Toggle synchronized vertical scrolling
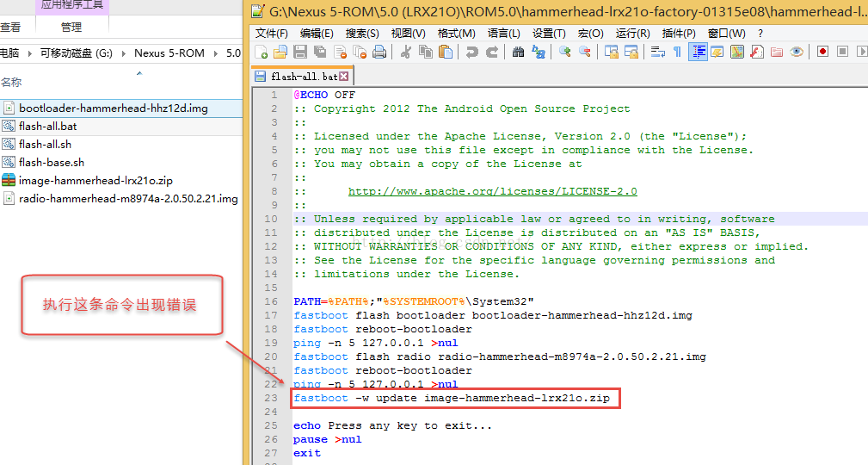Screen dimensions: 868x465 611,53
